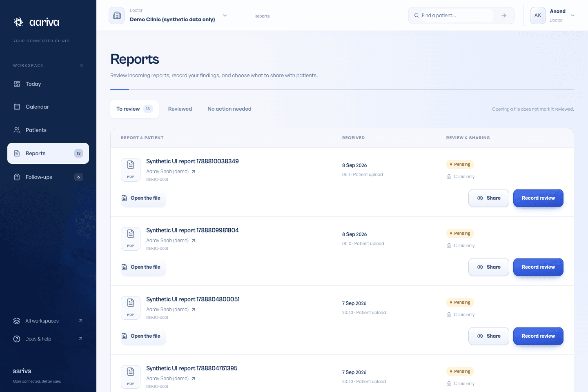Screen dimensions: 588x392
Task: Go to the Patients section
Action: [x=48, y=130]
